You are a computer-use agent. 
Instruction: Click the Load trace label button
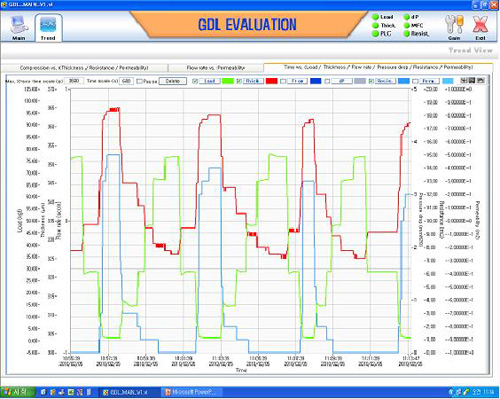(x=210, y=81)
